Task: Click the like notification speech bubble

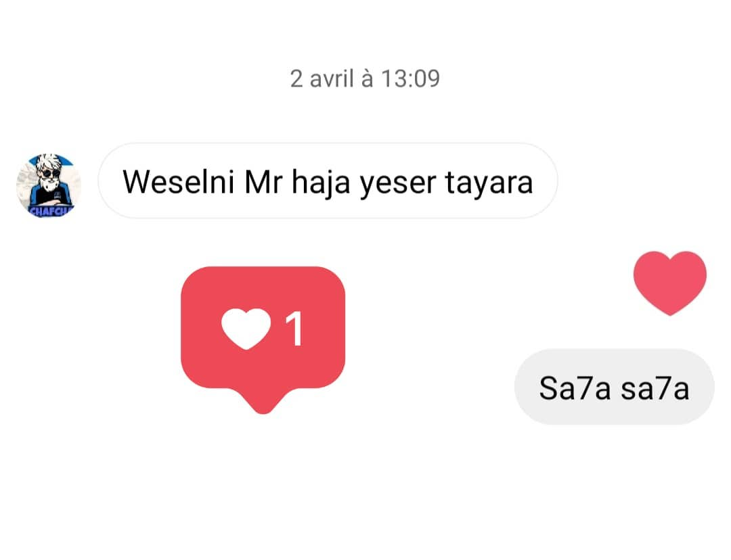Action: (x=263, y=340)
